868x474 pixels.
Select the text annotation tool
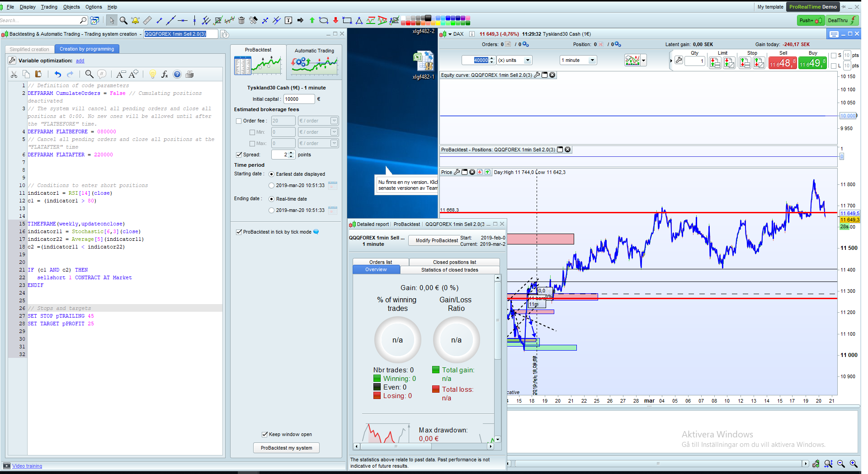[x=288, y=20]
